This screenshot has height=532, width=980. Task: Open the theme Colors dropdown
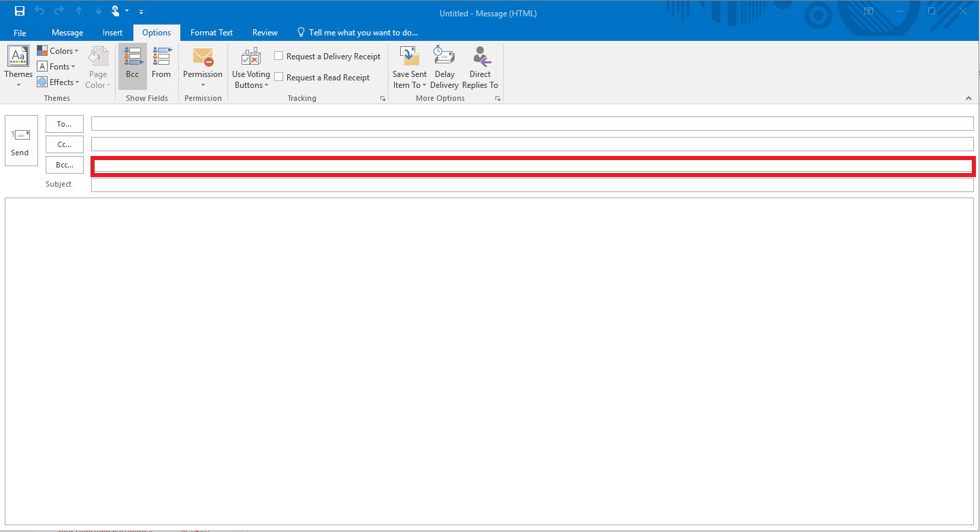pyautogui.click(x=58, y=50)
